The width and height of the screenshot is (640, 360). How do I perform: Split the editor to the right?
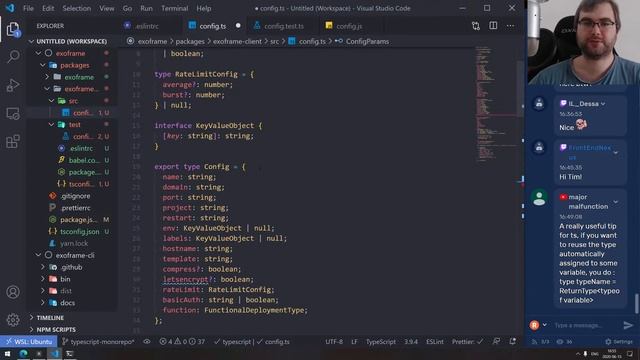(x=493, y=26)
